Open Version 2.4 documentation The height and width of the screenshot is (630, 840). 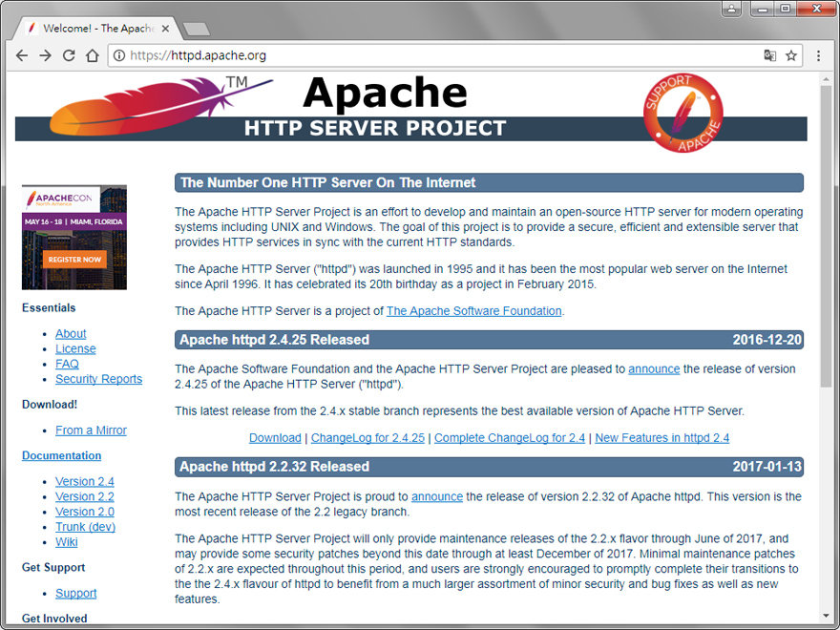85,482
